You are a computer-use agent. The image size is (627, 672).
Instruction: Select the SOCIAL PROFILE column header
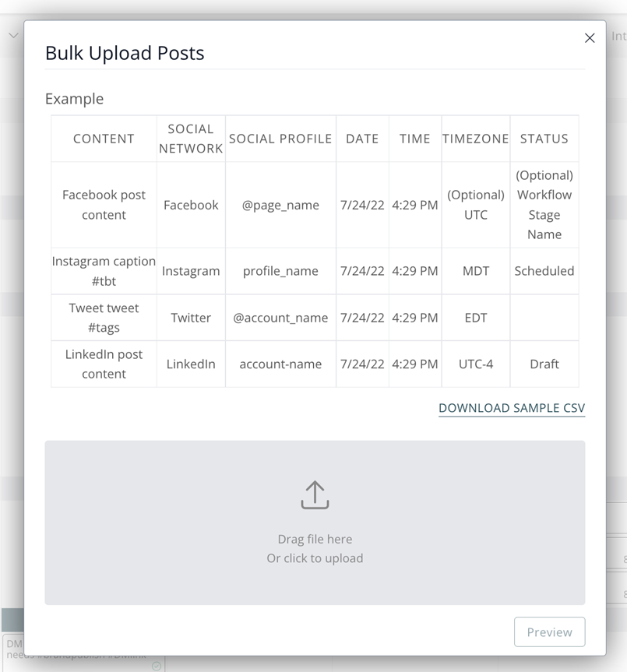280,139
